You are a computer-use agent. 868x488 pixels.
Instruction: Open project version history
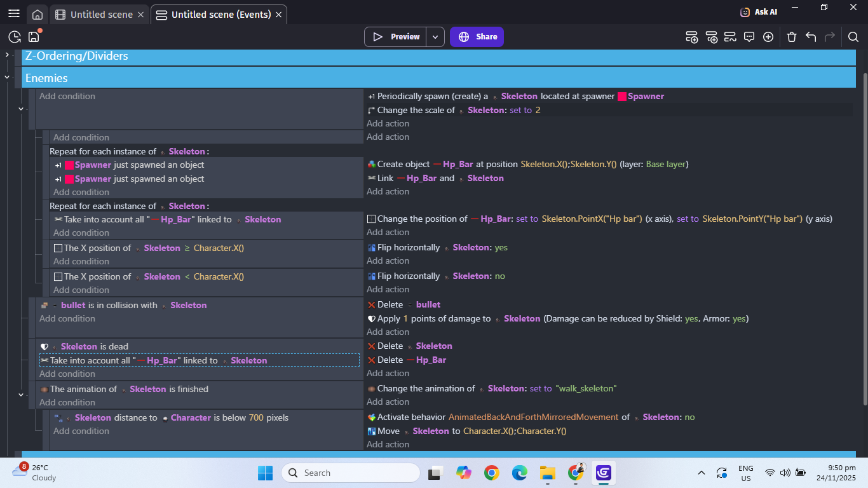coord(15,37)
